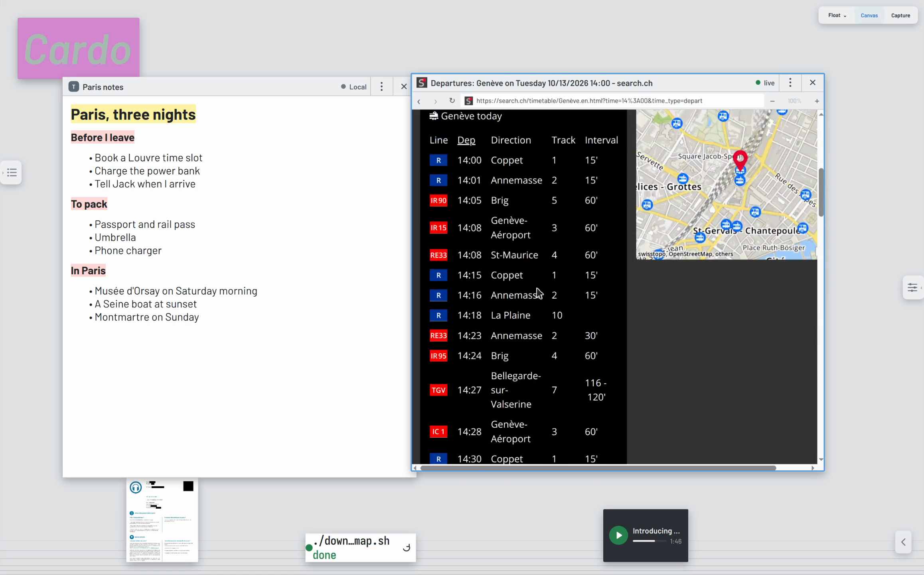Click the 100% zoom level value
Screen dimensions: 924x575
pos(794,101)
